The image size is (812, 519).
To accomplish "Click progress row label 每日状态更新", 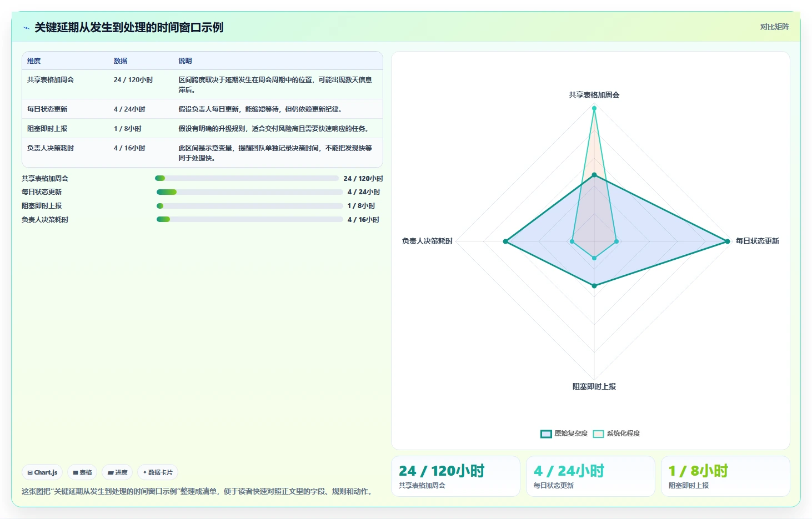I will click(42, 192).
